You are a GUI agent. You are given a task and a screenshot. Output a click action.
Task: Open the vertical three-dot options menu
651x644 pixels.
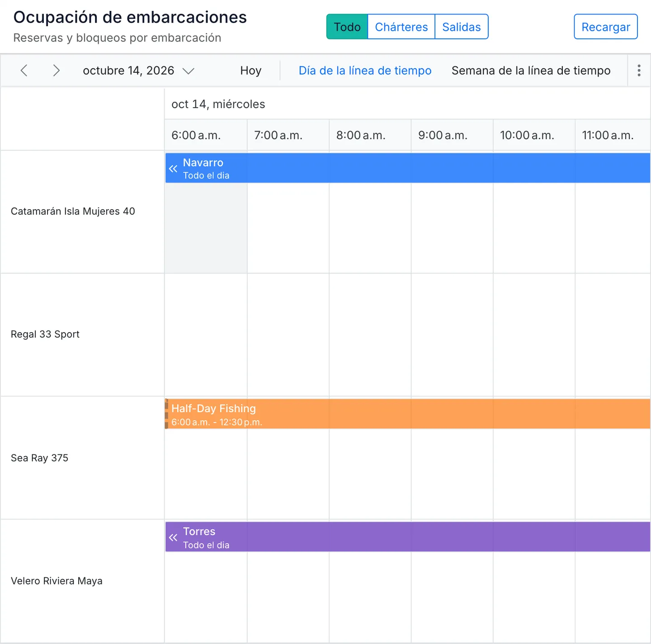click(639, 71)
